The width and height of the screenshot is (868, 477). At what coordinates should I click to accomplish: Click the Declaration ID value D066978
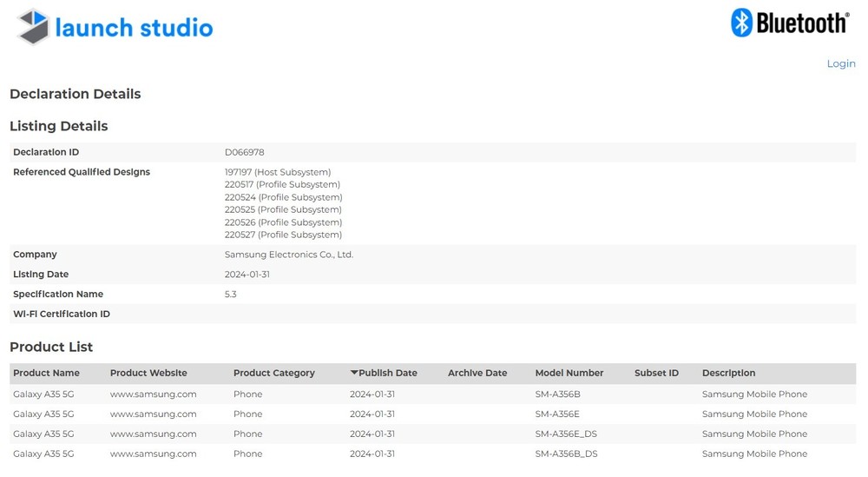tap(244, 152)
